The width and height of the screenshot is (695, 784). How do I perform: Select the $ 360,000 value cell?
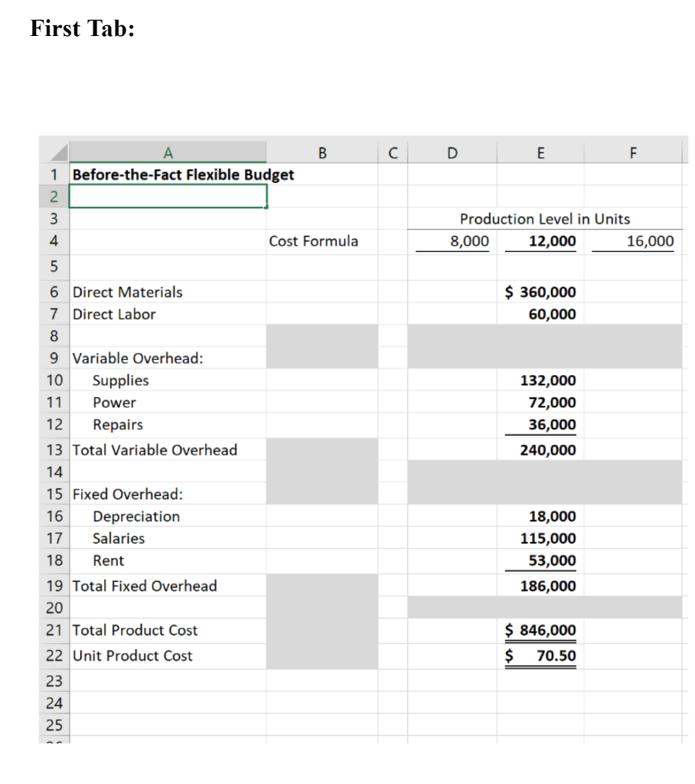(x=540, y=292)
